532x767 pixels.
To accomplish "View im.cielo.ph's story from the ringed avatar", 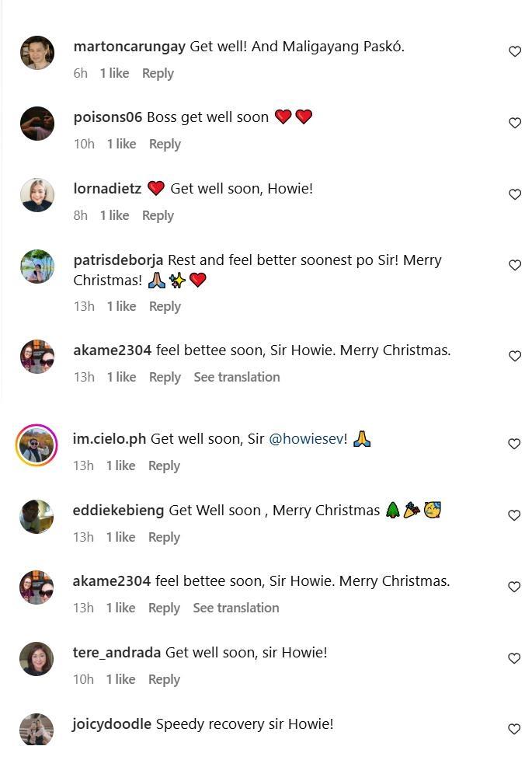I will click(x=37, y=445).
